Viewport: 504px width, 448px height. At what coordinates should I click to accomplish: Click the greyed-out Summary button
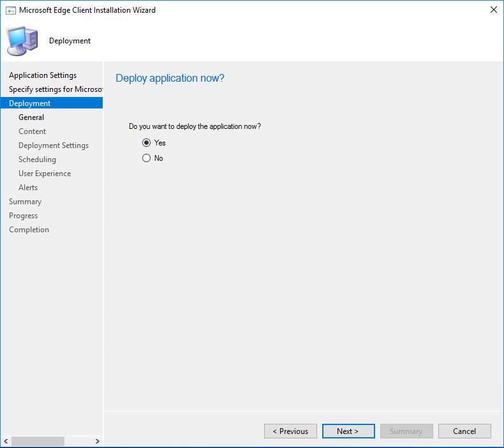[406, 431]
